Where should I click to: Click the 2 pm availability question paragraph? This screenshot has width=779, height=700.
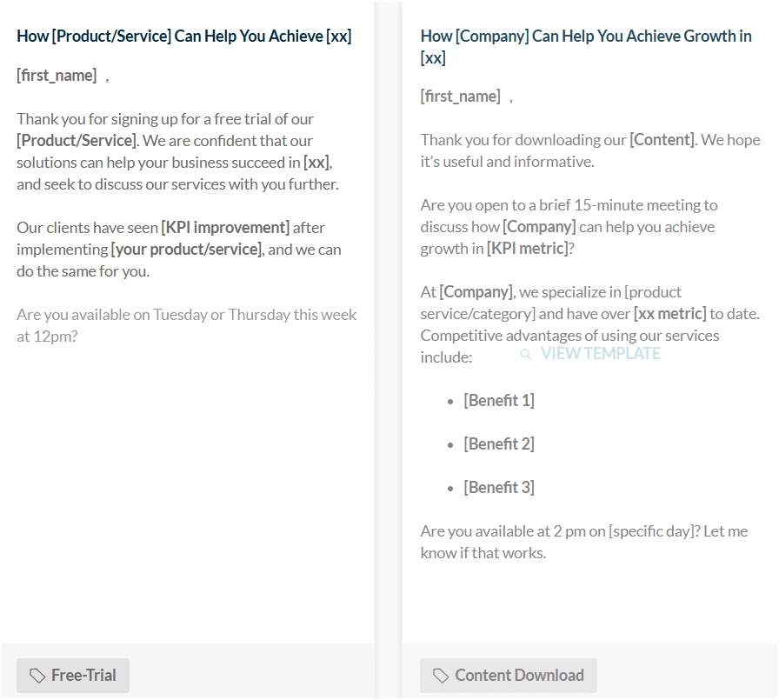(x=584, y=542)
